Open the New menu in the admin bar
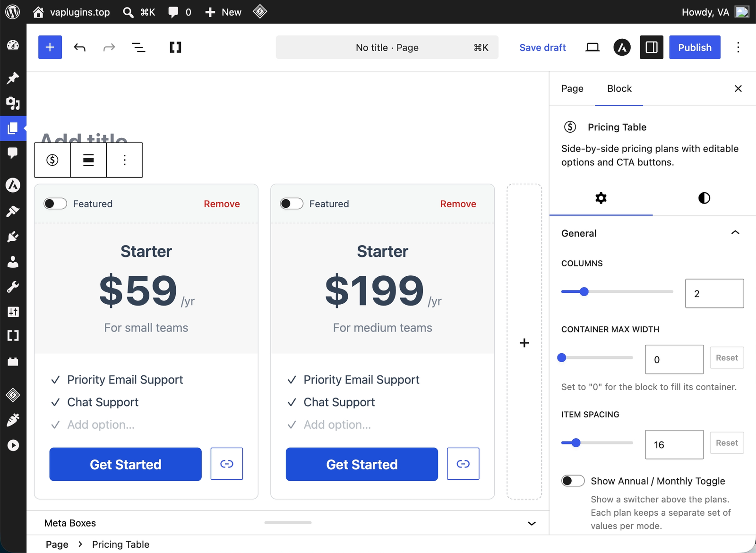This screenshot has height=553, width=756. [223, 12]
